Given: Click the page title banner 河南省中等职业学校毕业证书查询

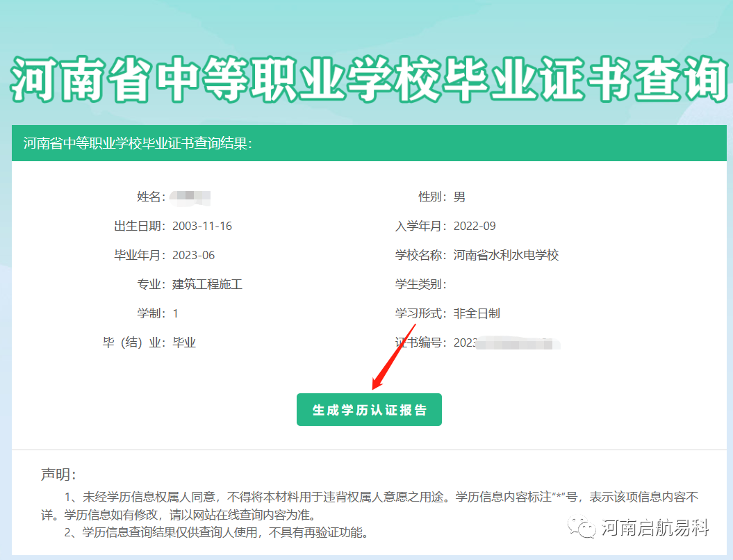Looking at the screenshot, I should [x=369, y=79].
